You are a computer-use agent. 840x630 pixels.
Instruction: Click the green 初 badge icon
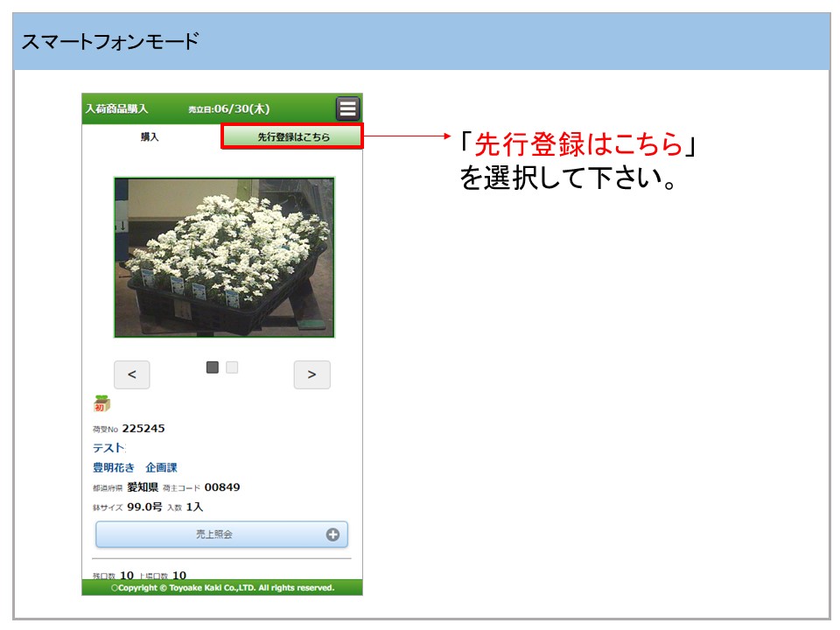pos(101,404)
